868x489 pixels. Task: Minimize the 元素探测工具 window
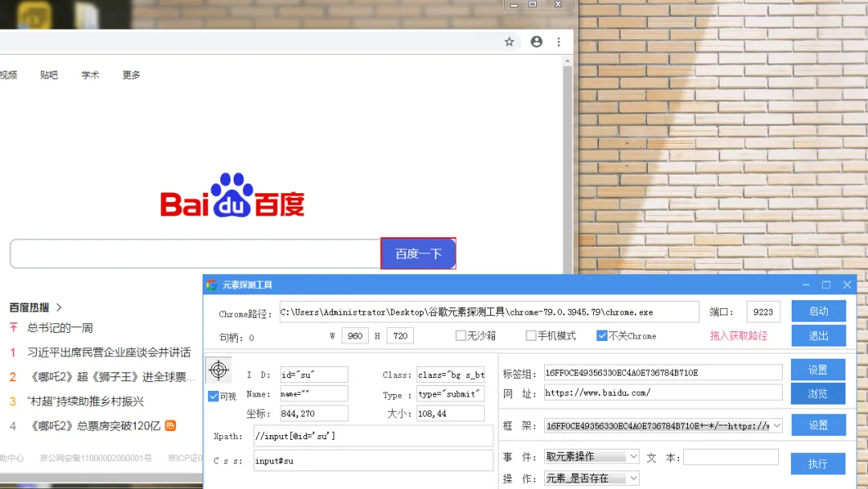[x=805, y=285]
